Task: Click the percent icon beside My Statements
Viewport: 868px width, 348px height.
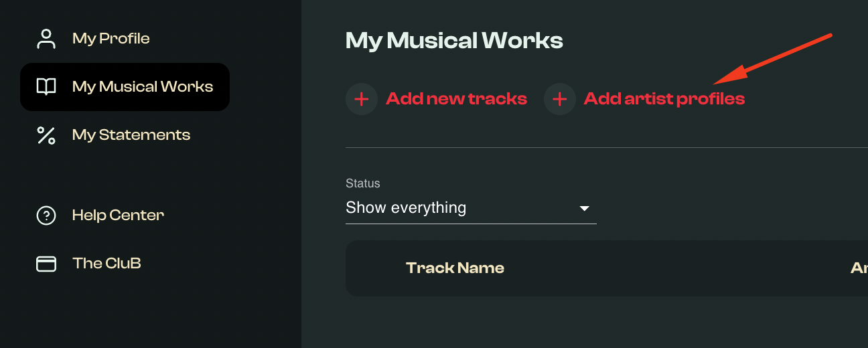Action: (x=46, y=135)
